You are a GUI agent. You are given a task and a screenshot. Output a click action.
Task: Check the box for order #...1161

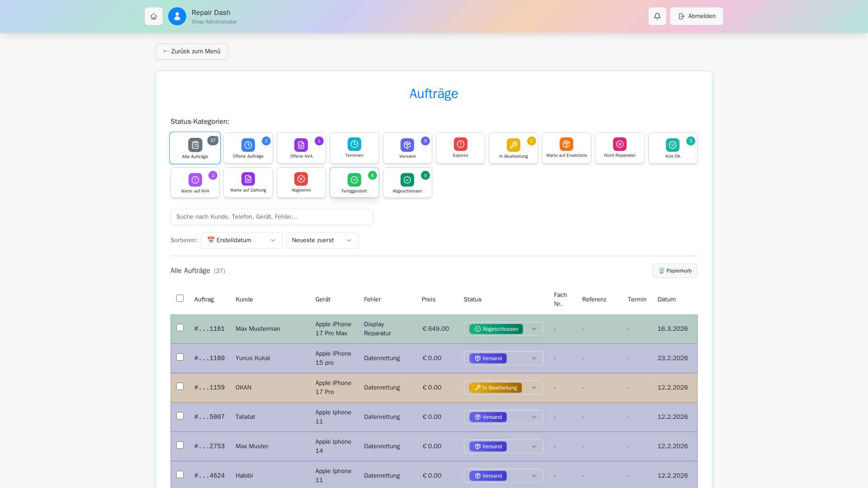coord(180,328)
